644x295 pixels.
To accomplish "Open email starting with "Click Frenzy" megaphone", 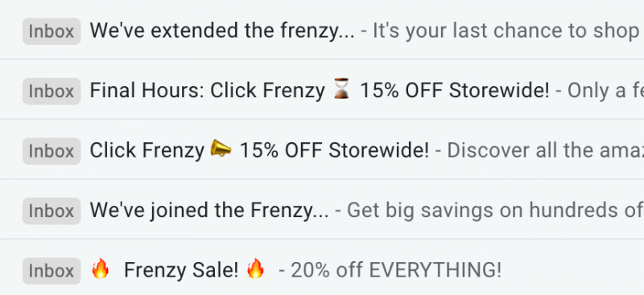I will coord(259,150).
